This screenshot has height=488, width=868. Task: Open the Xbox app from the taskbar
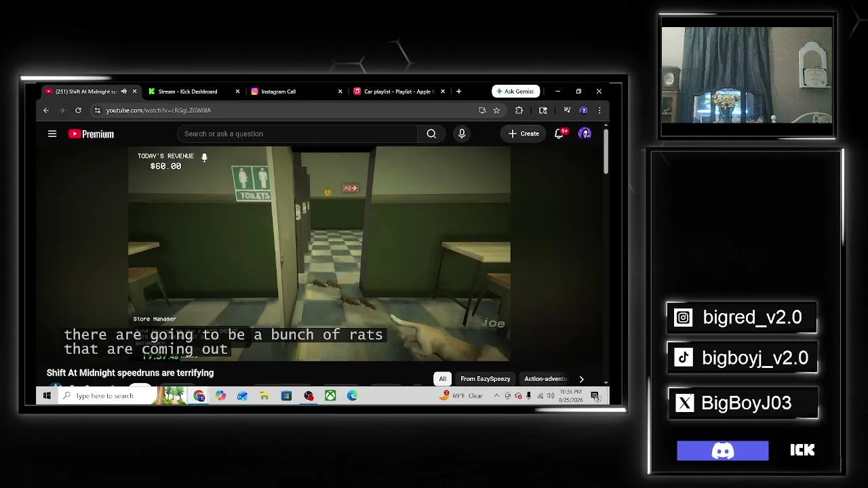click(x=330, y=396)
